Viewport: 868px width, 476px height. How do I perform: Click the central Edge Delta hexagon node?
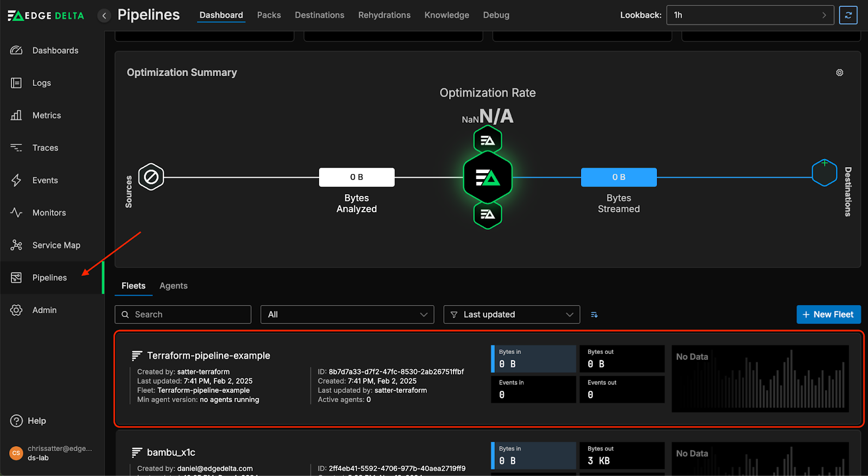tap(487, 177)
